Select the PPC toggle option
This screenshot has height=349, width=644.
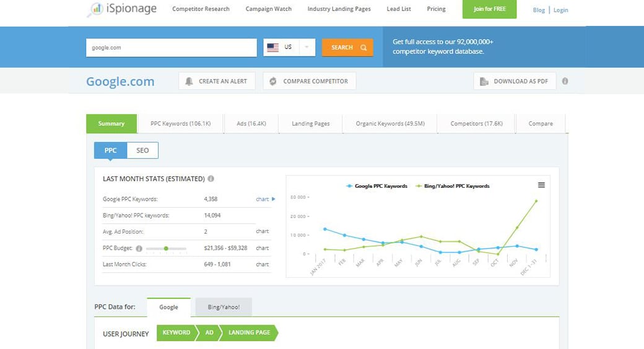point(110,151)
